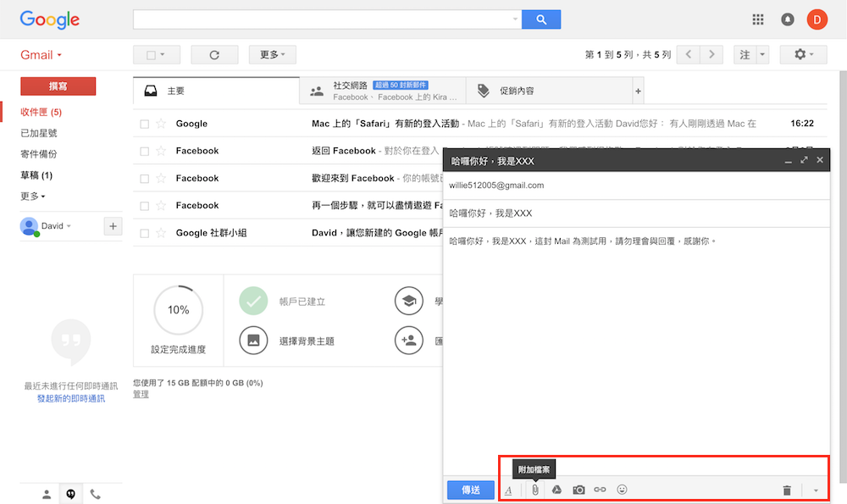
Task: Select the Google 社群小組 email checkbox
Action: point(145,233)
